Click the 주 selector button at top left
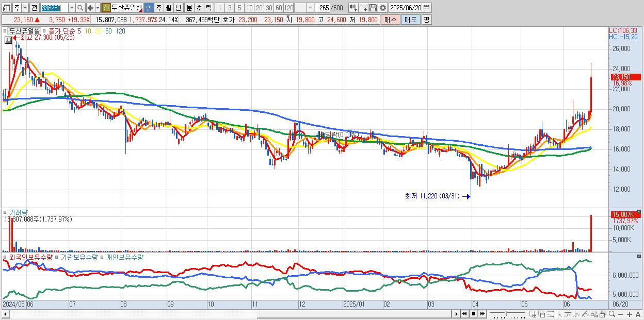 tap(17, 8)
